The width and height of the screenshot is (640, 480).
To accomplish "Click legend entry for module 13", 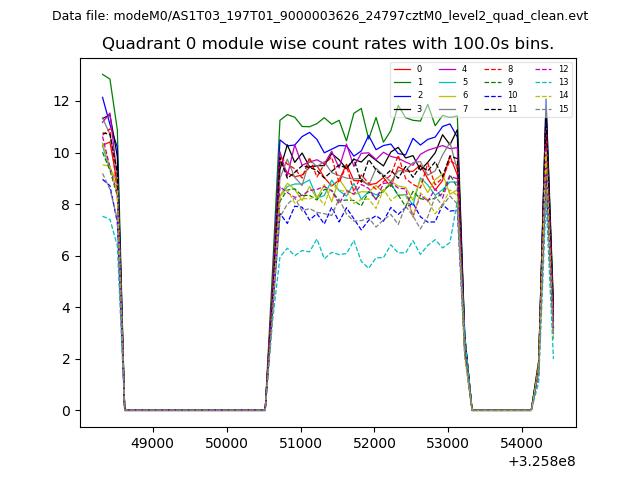I will [x=551, y=82].
